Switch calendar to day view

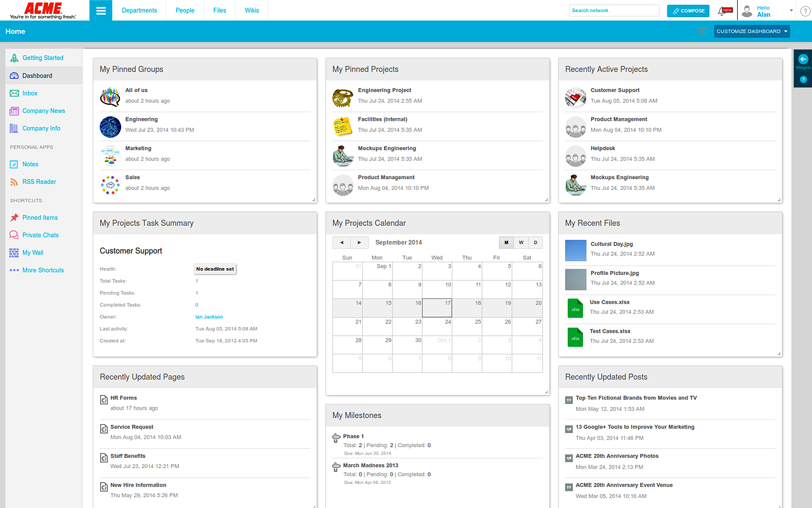pyautogui.click(x=535, y=243)
